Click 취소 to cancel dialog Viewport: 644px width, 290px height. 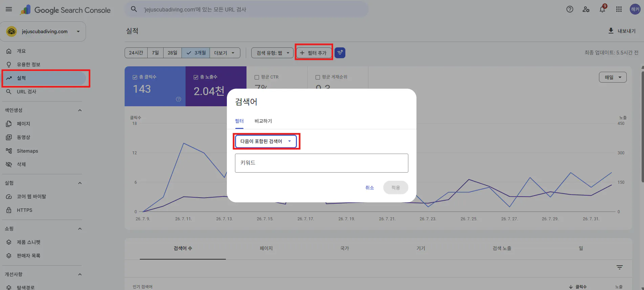tap(369, 188)
